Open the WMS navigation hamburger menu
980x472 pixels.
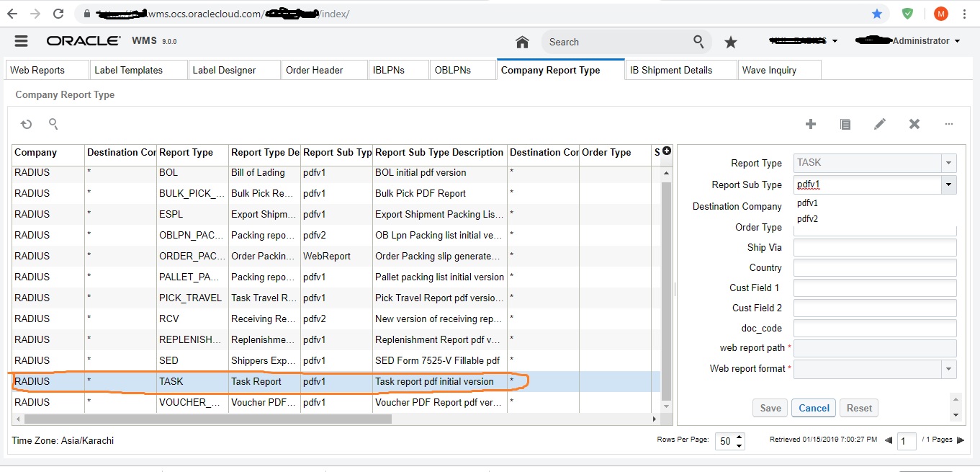click(21, 40)
